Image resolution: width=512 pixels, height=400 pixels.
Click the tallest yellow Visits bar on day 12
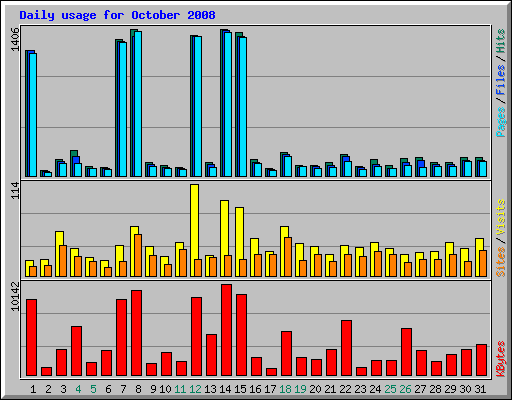point(194,231)
